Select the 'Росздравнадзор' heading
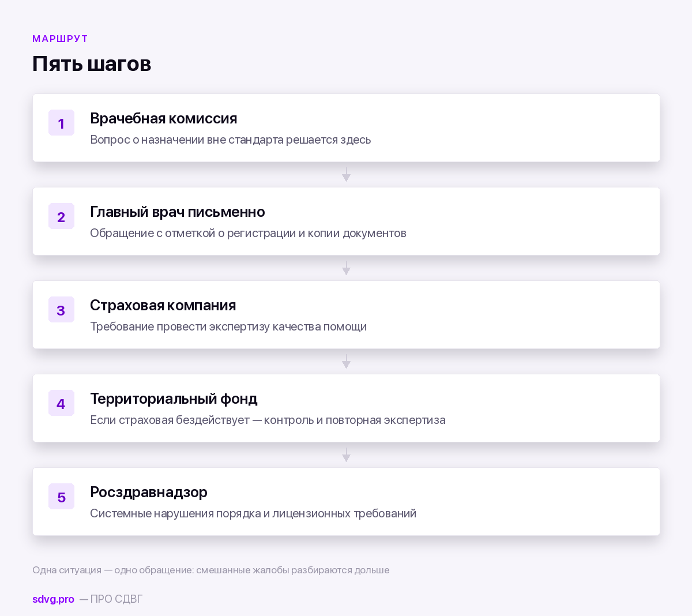The width and height of the screenshot is (692, 616). click(x=149, y=492)
